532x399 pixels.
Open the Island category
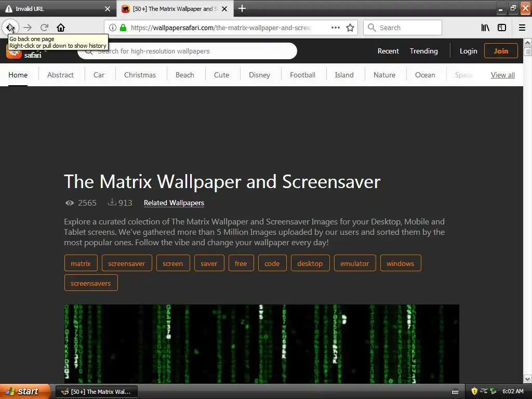(344, 75)
